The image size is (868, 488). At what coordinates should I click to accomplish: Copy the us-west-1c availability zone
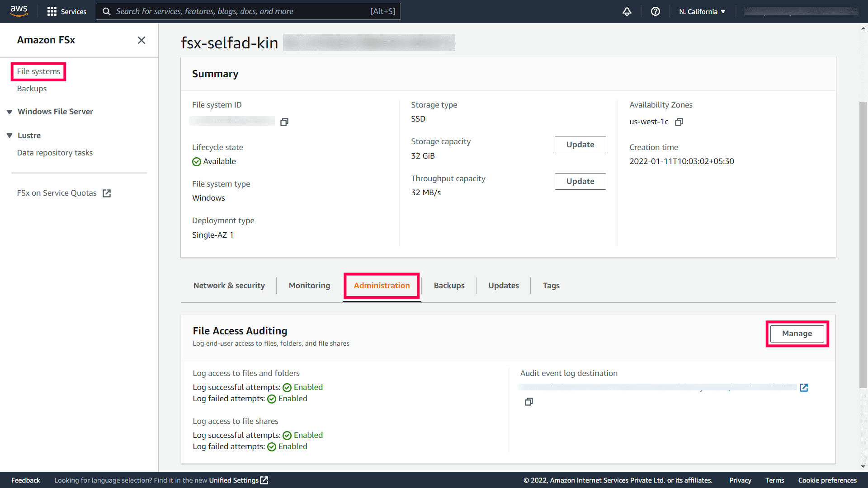(x=679, y=122)
